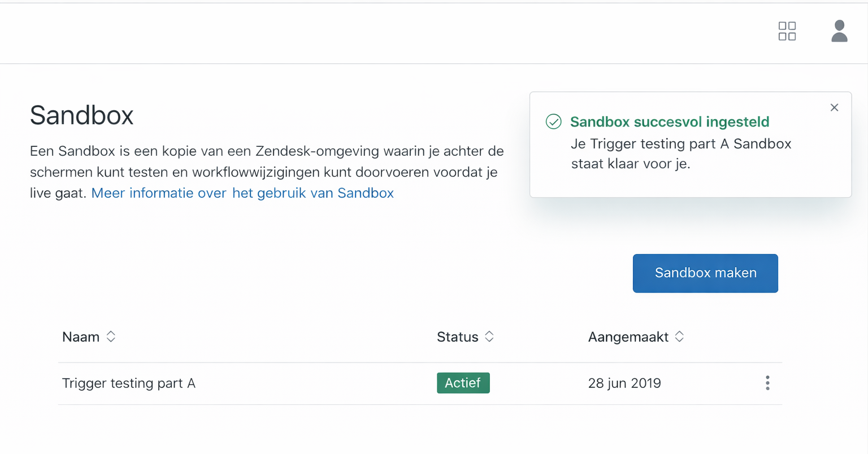Click the Naam column header label
This screenshot has width=868, height=454.
click(81, 337)
